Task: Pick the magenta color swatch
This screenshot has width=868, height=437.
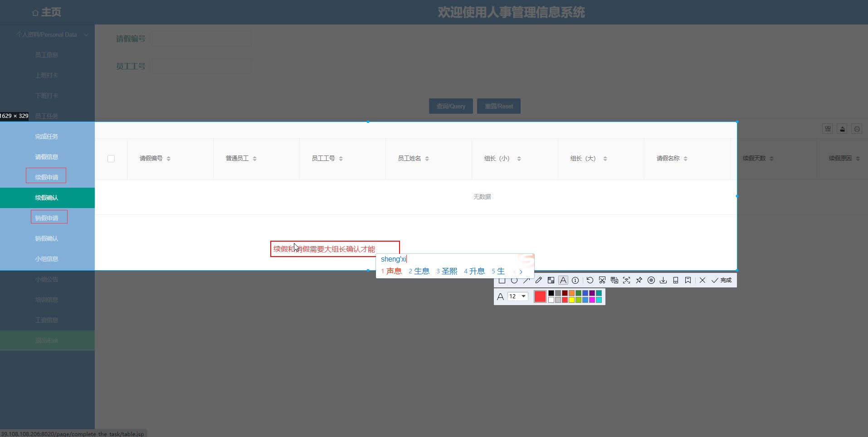Action: (592, 300)
